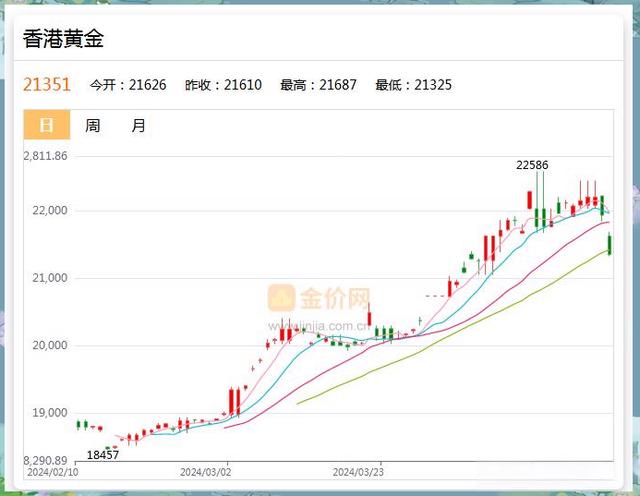Click the 21,000 y-axis label
Viewport: 640px width, 496px height.
(x=50, y=278)
